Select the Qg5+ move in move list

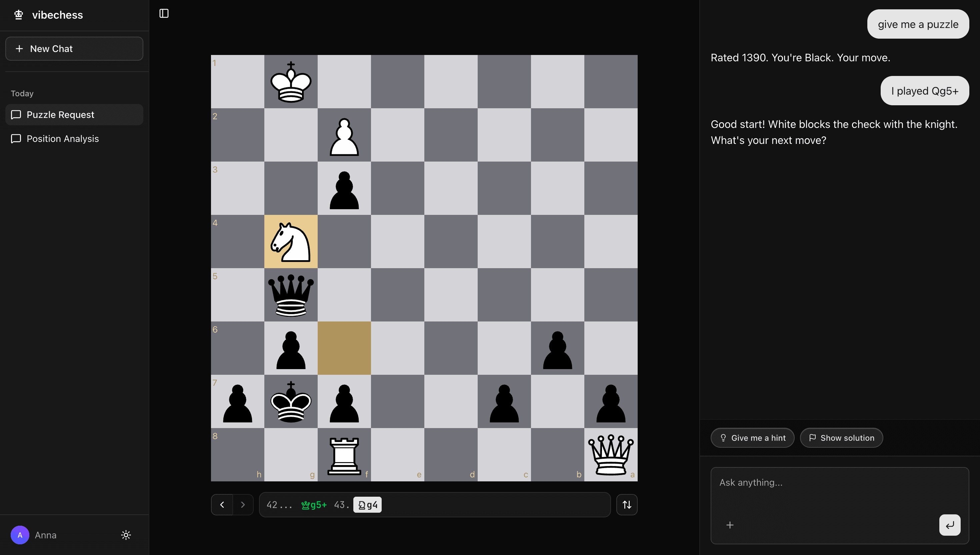(x=314, y=505)
